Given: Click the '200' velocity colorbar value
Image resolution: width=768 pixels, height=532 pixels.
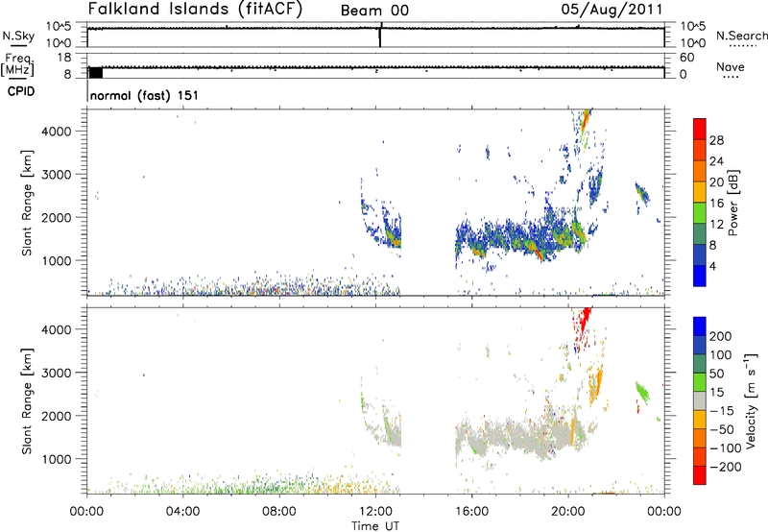Looking at the screenshot, I should tap(721, 336).
